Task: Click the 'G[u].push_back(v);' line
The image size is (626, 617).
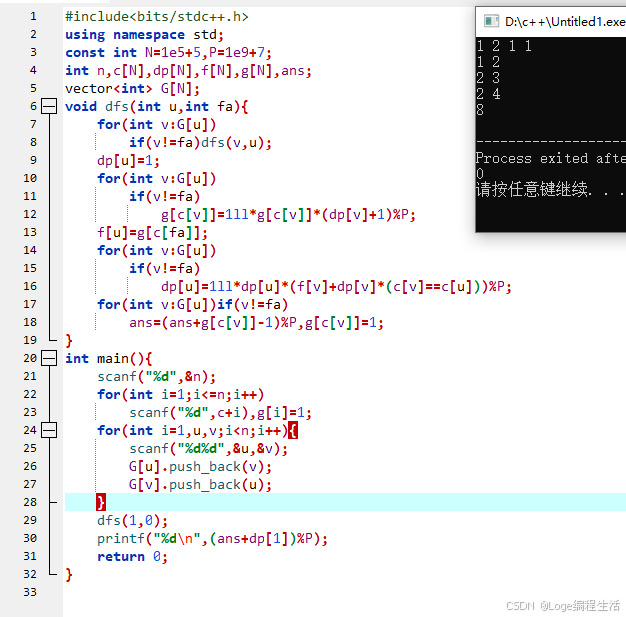Action: [200, 466]
